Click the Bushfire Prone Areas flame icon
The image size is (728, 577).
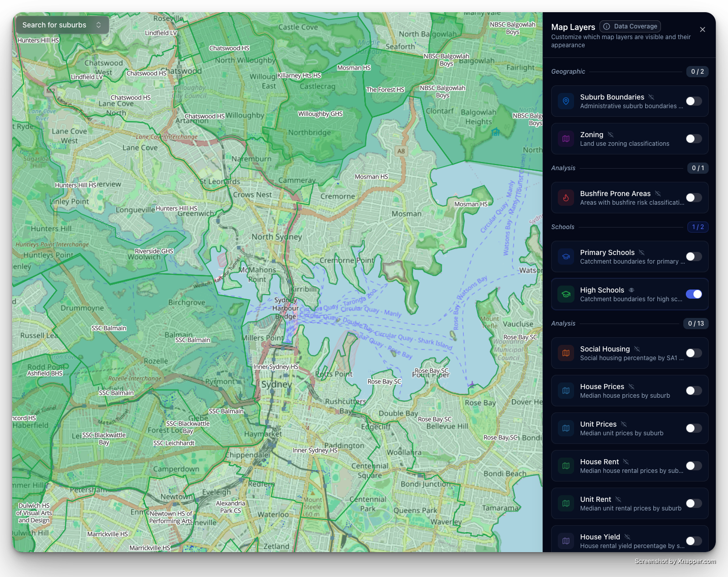click(x=566, y=198)
